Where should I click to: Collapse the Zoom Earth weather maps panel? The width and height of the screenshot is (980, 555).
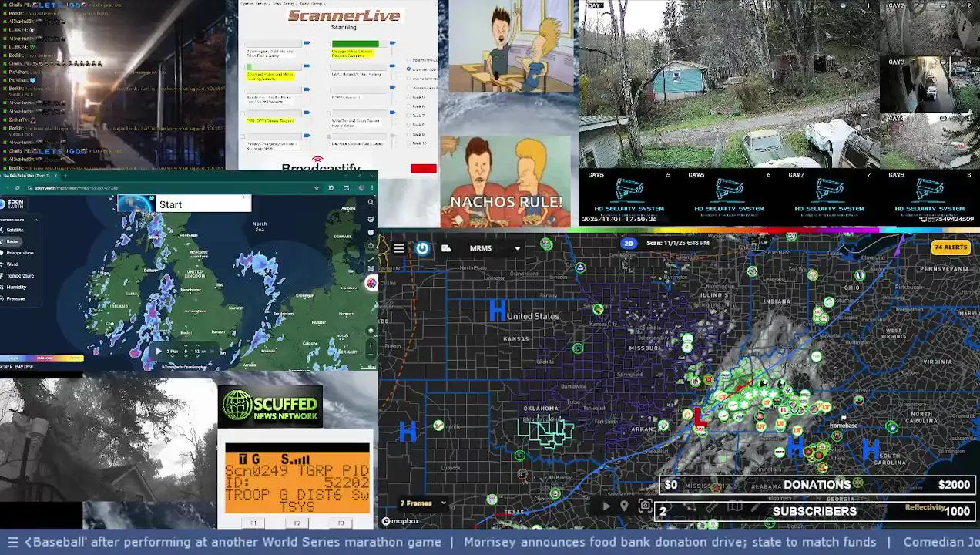36,220
